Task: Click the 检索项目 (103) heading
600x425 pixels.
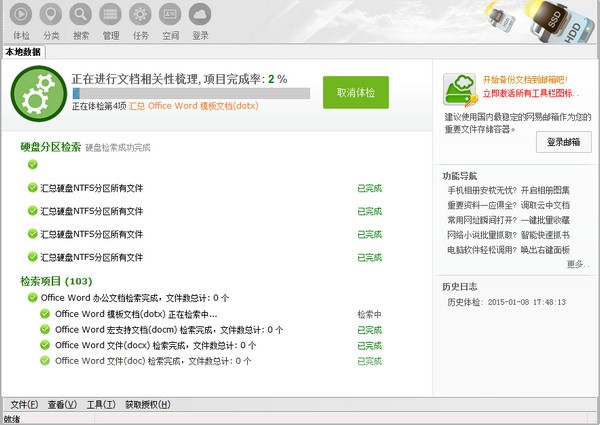Action: (x=56, y=281)
